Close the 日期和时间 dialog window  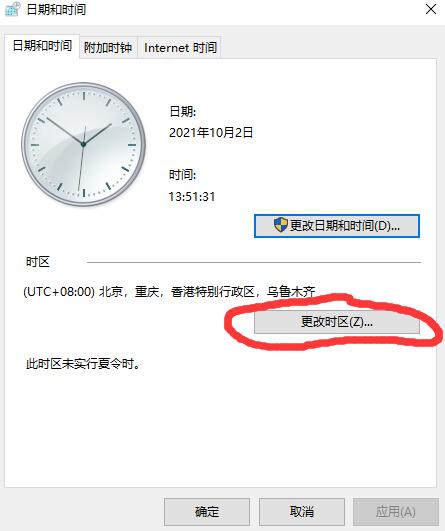coord(430,9)
